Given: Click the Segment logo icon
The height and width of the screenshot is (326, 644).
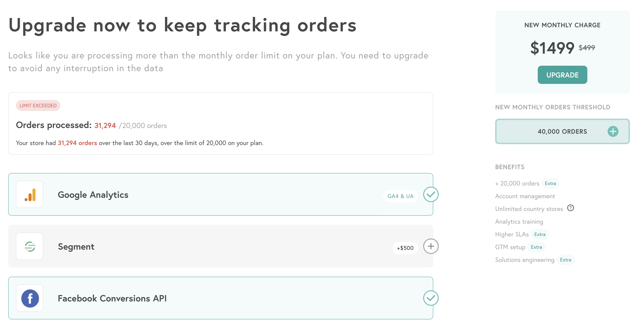Looking at the screenshot, I should (30, 246).
